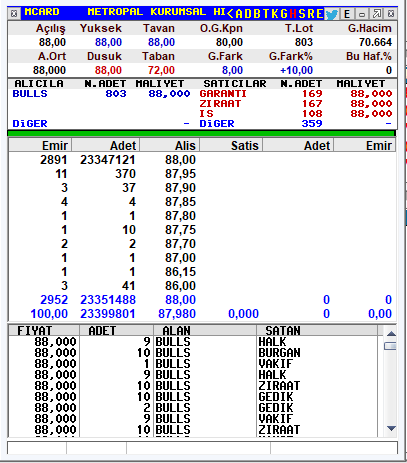Select the GARANTI seller row
407x463 pixels.
click(296, 94)
